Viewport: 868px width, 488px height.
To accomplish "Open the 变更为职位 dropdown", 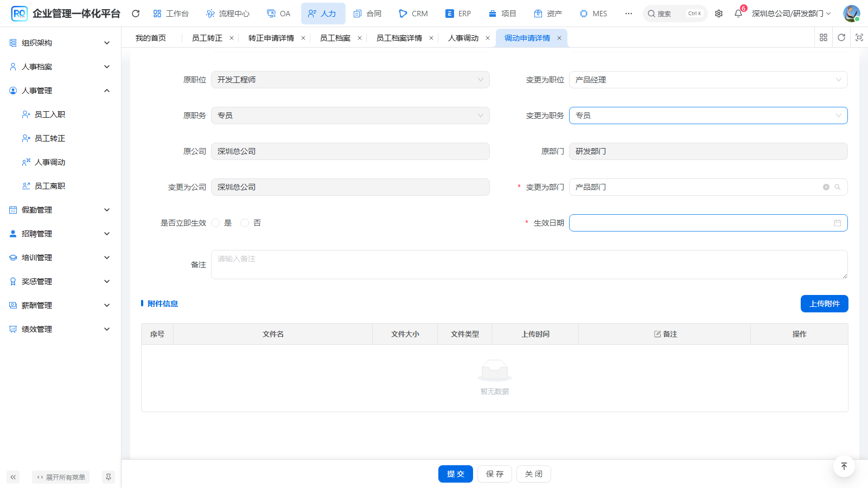I will coord(709,80).
